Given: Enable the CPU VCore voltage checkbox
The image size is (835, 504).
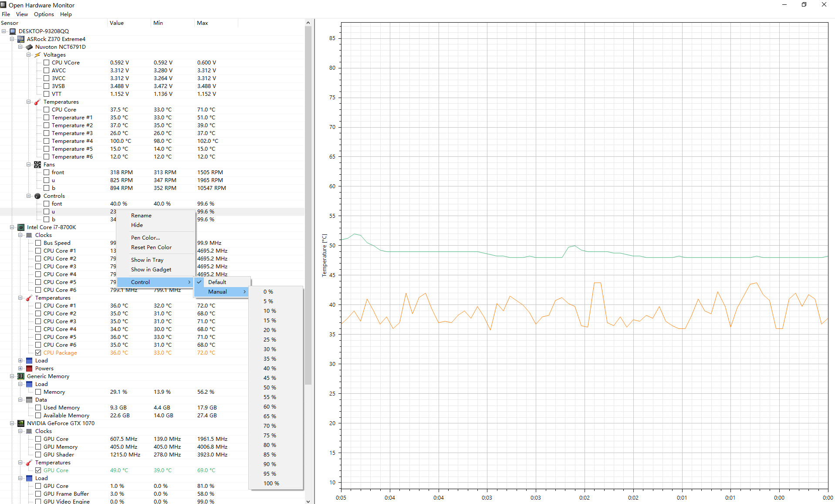Looking at the screenshot, I should pyautogui.click(x=47, y=63).
